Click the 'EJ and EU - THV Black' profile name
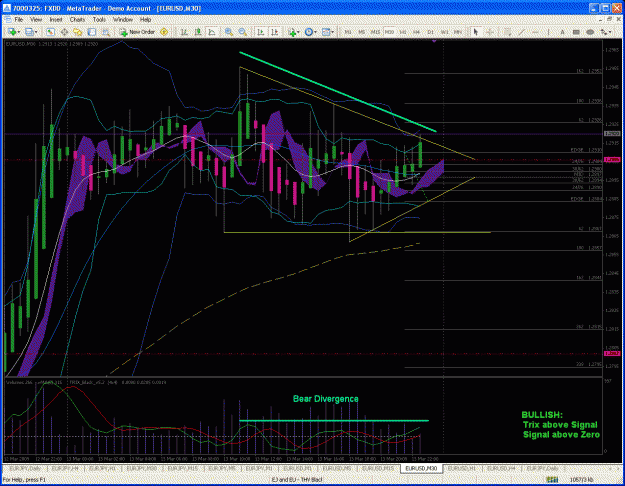Viewport: 625px width, 486px height. point(297,480)
